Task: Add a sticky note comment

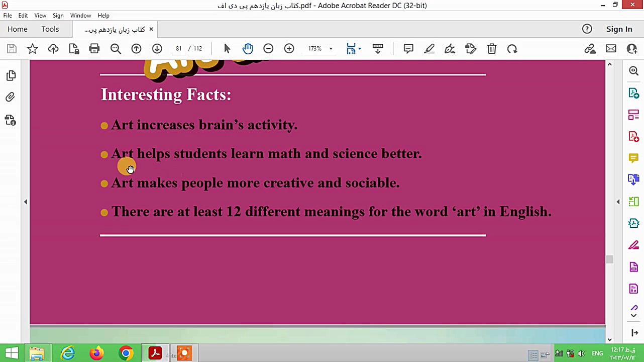Action: tap(408, 49)
